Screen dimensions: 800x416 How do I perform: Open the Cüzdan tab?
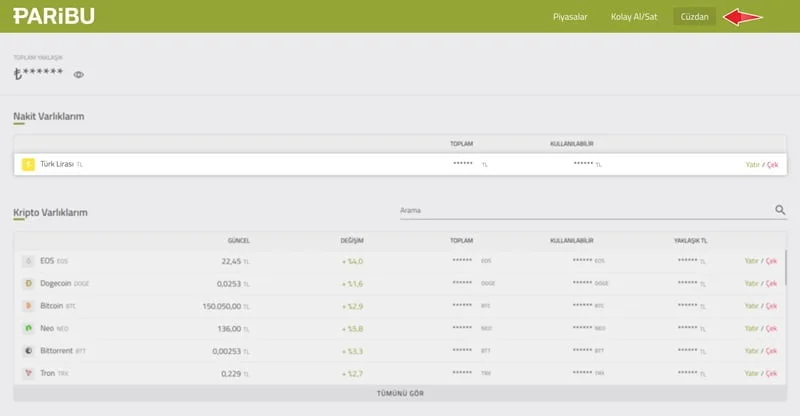click(x=694, y=17)
